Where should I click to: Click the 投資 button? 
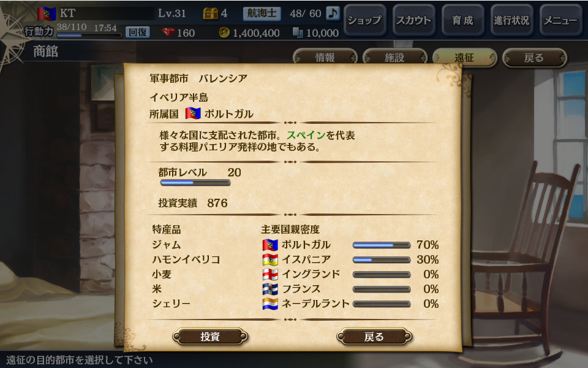[x=210, y=337]
